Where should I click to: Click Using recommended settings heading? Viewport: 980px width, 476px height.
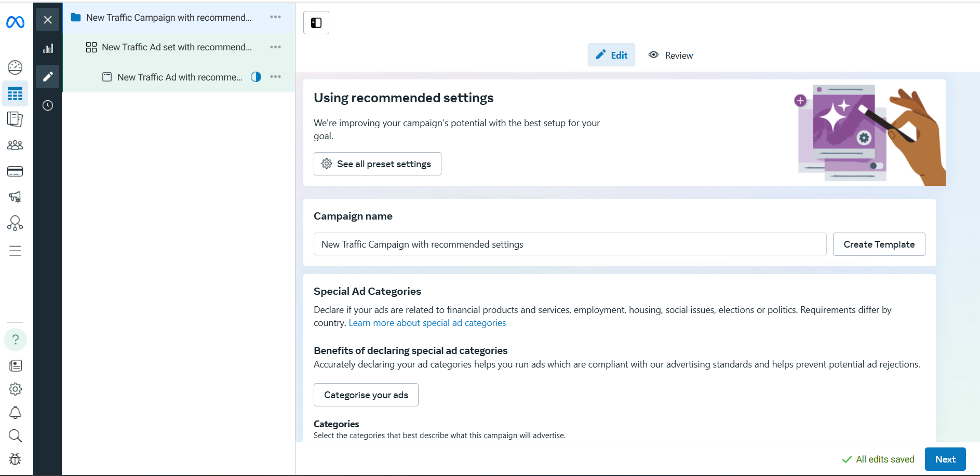pyautogui.click(x=404, y=98)
